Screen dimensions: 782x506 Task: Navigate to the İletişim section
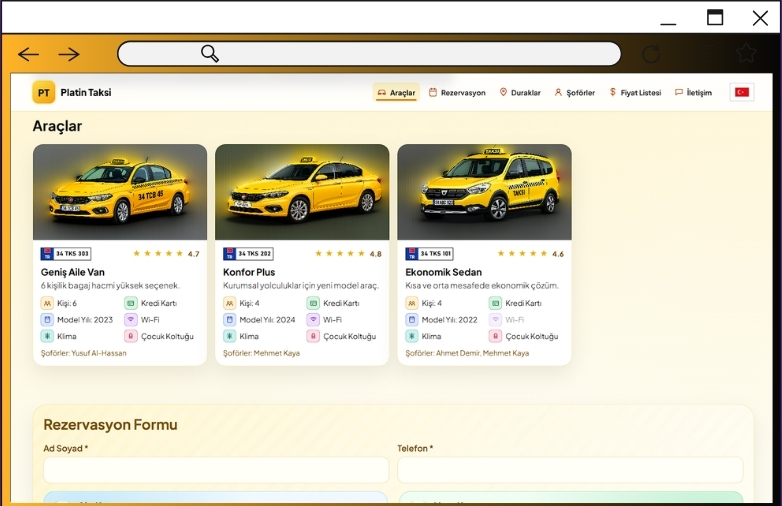693,93
